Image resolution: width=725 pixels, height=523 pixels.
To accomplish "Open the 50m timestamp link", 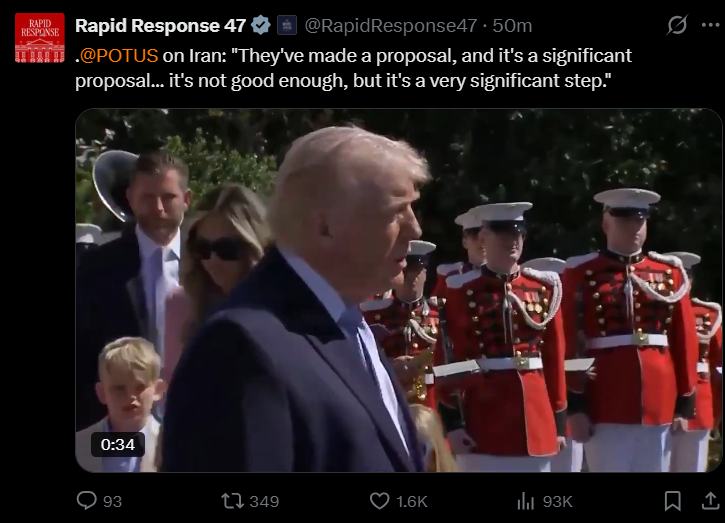I will click(512, 26).
